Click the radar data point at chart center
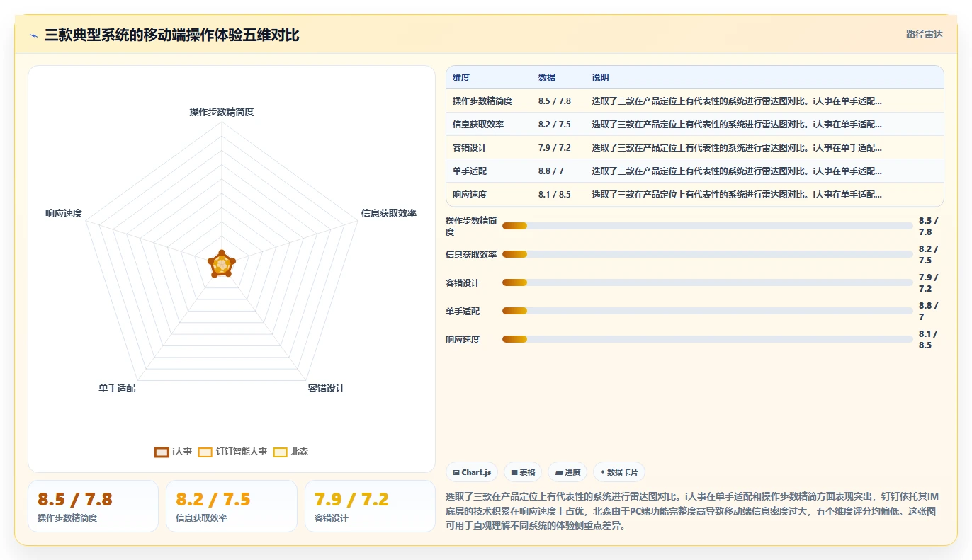The width and height of the screenshot is (972, 560). pos(222,265)
